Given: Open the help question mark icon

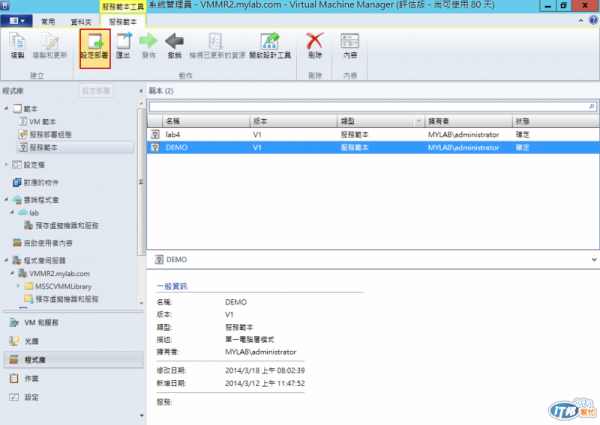Looking at the screenshot, I should [x=593, y=21].
